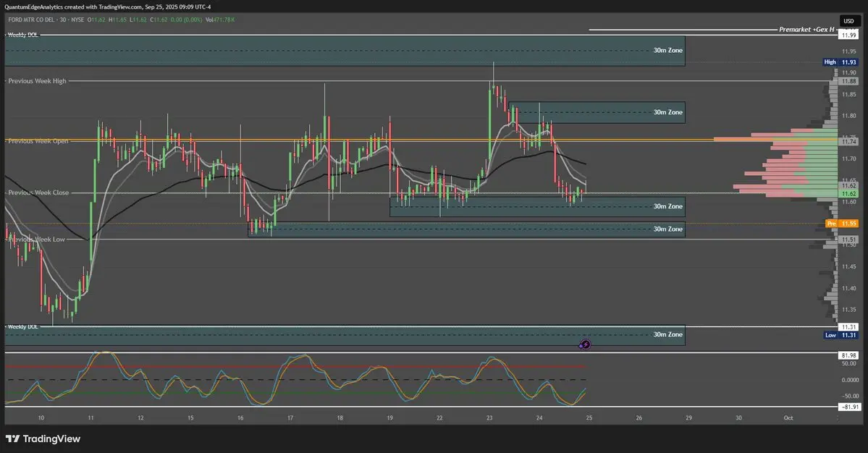The width and height of the screenshot is (868, 453).
Task: Click date 17 on the time axis
Action: 290,418
